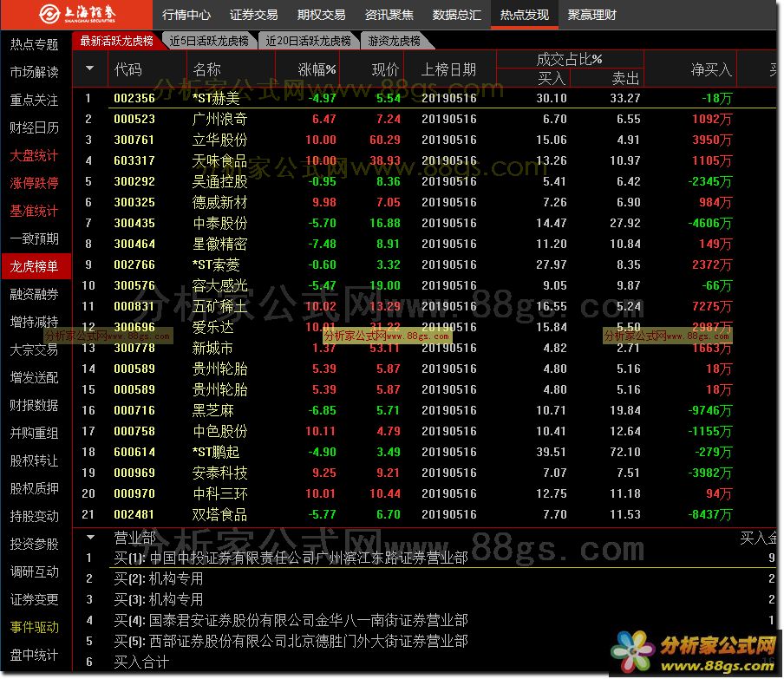Open 一致预期 in sidebar
The image size is (784, 679).
pos(35,239)
